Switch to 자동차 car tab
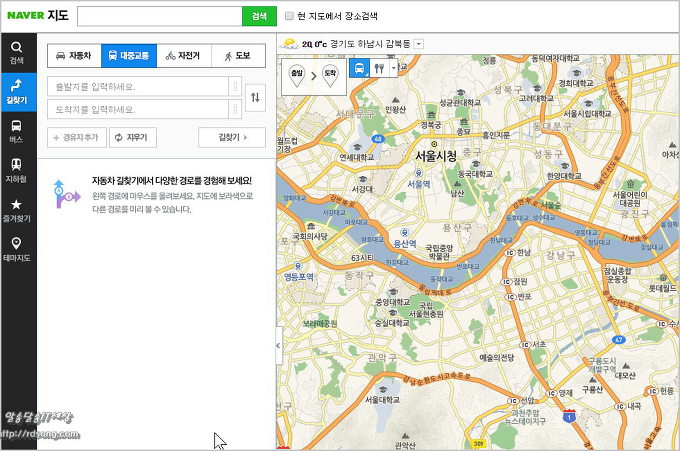 point(74,56)
